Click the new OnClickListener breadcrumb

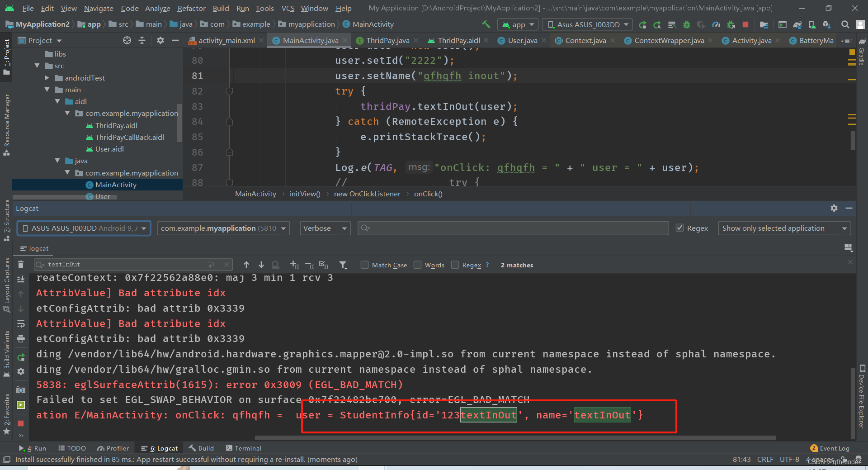[367, 194]
